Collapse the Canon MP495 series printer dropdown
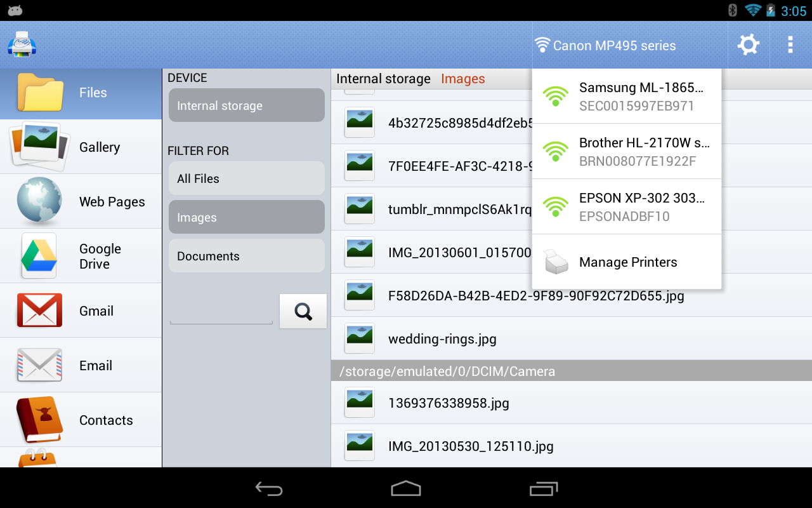The image size is (812, 508). (x=606, y=46)
